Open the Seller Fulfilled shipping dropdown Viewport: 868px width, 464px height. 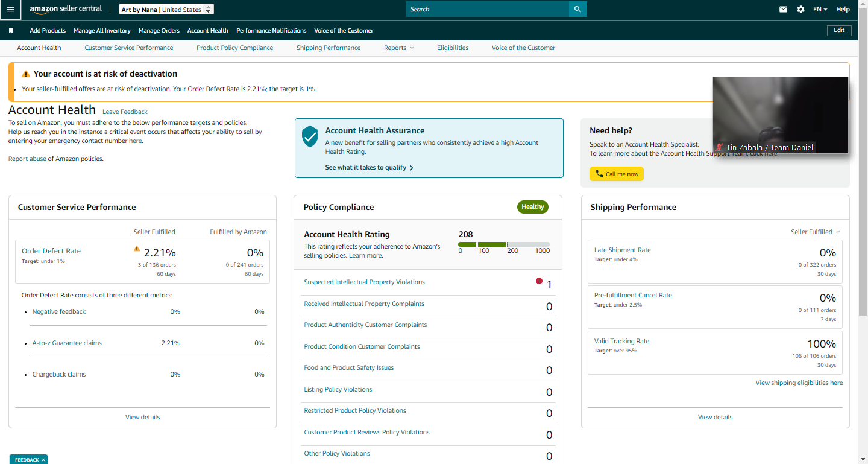(x=815, y=232)
